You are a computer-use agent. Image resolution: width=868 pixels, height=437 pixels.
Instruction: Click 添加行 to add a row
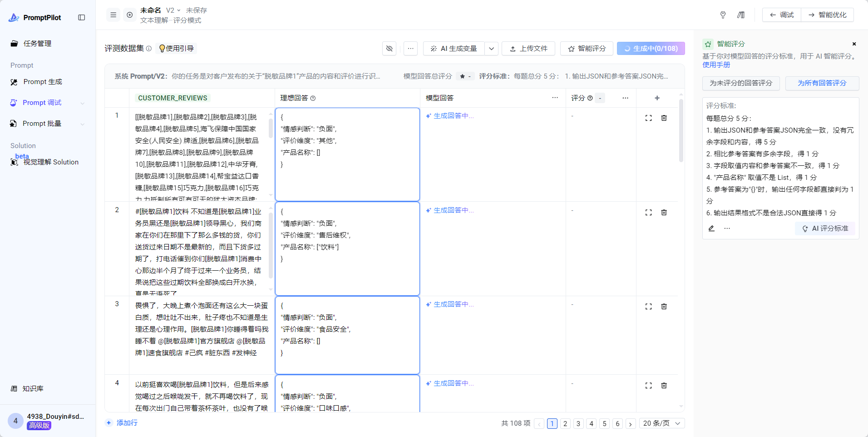(x=122, y=423)
